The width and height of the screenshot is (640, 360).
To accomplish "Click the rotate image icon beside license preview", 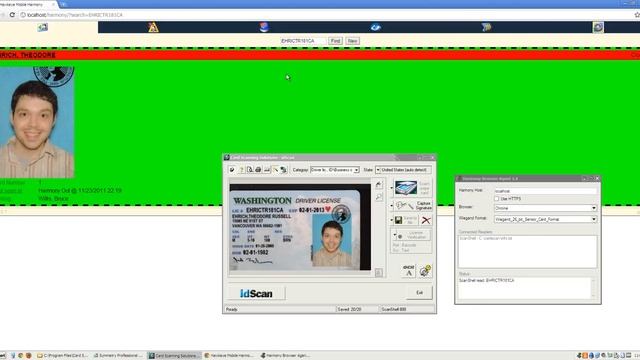I will [379, 185].
